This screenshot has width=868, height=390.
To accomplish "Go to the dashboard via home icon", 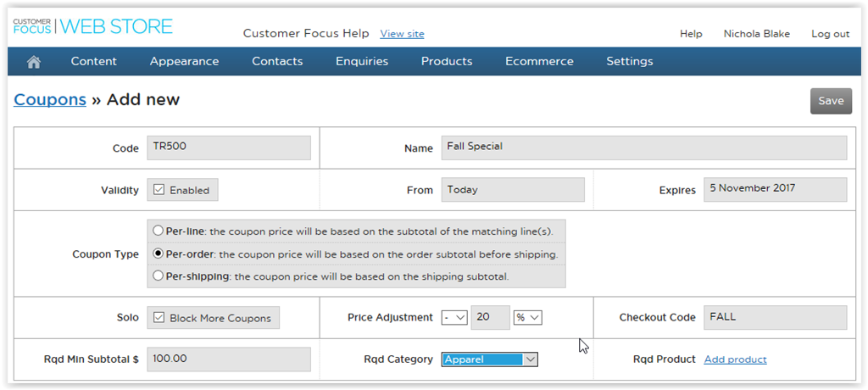I will click(x=34, y=62).
